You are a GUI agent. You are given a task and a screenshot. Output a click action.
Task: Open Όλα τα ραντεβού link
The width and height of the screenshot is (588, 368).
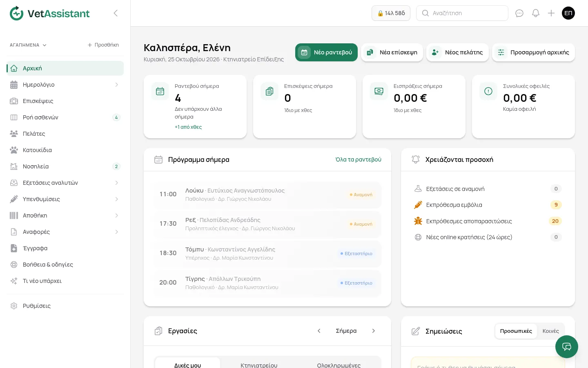359,159
